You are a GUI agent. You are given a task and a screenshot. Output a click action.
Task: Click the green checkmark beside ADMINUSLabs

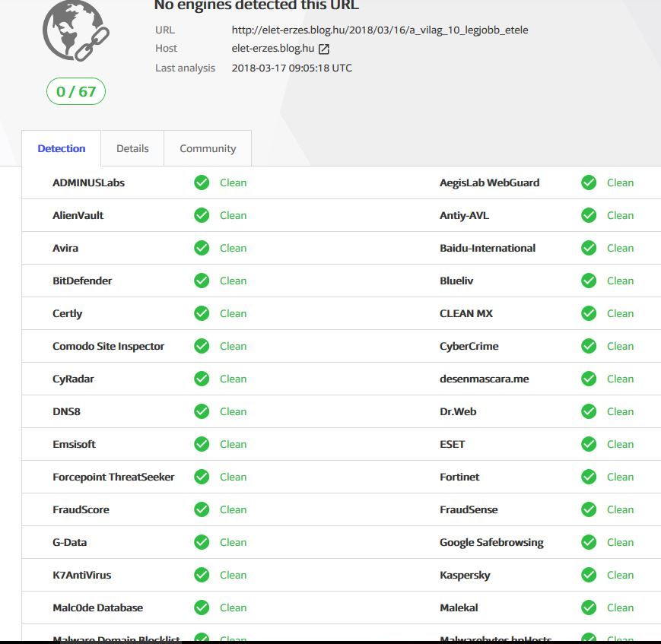(202, 182)
